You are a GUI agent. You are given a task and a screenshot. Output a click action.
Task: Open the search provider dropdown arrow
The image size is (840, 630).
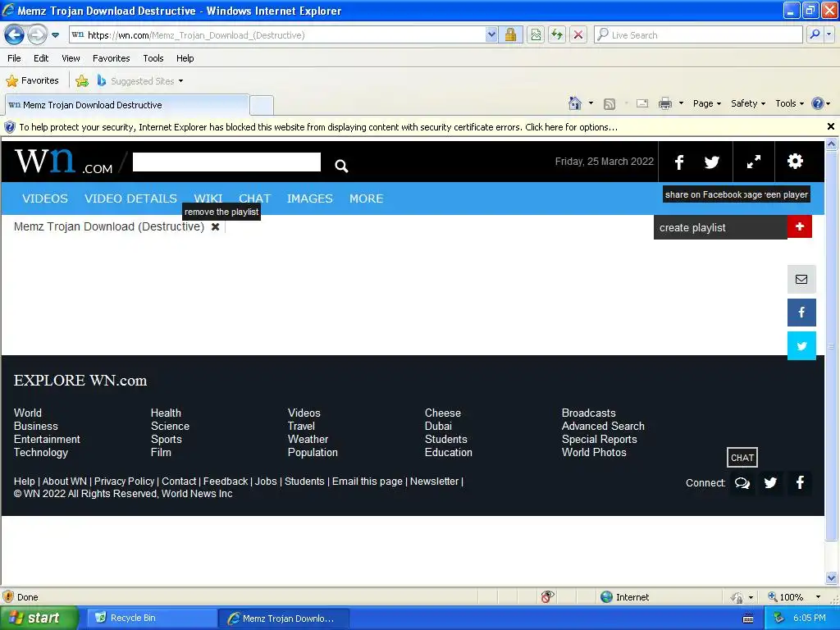pyautogui.click(x=829, y=34)
